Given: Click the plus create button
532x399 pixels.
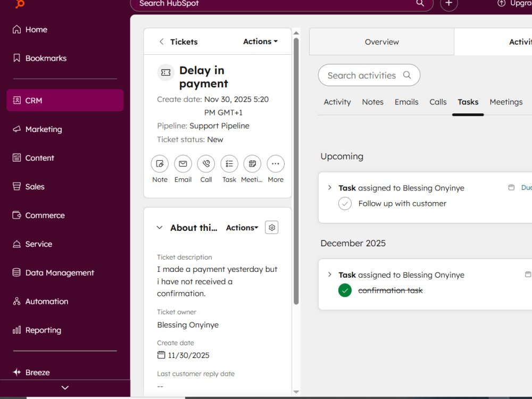Looking at the screenshot, I should click(x=449, y=4).
